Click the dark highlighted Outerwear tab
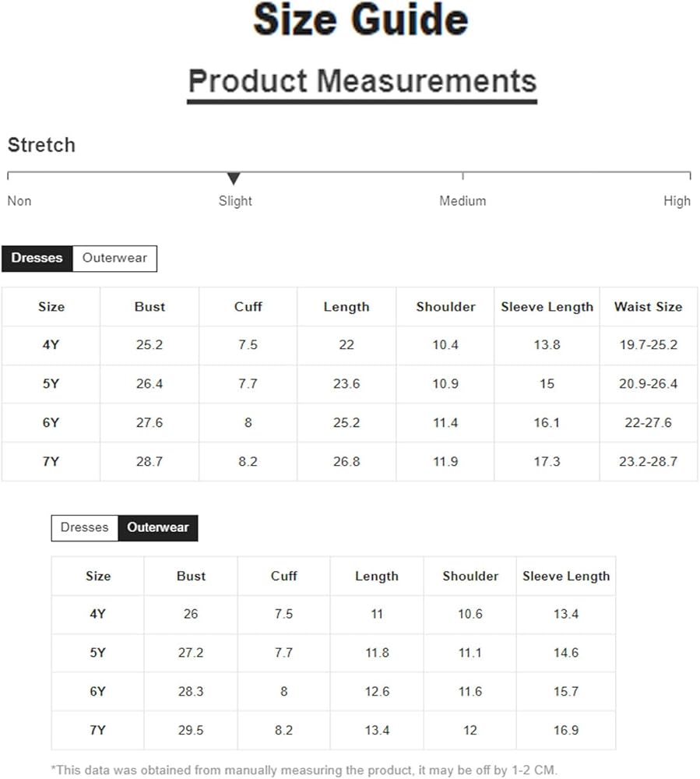700x779 pixels. [158, 527]
